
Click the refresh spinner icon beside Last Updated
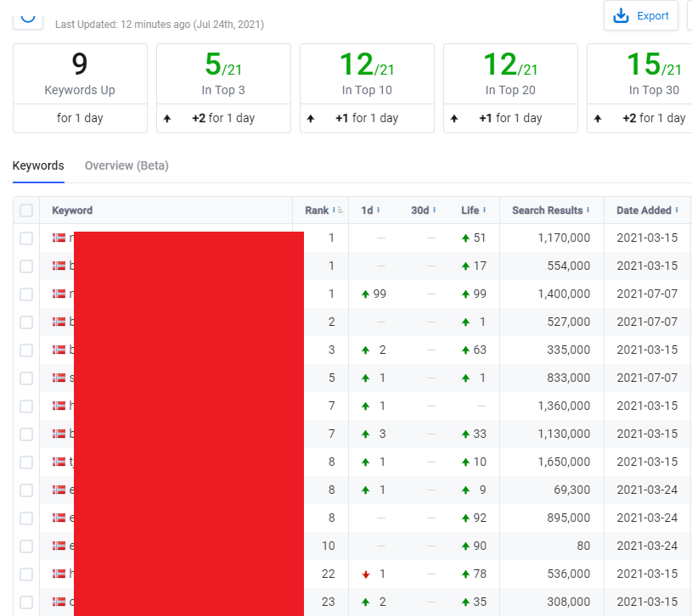pos(28,17)
